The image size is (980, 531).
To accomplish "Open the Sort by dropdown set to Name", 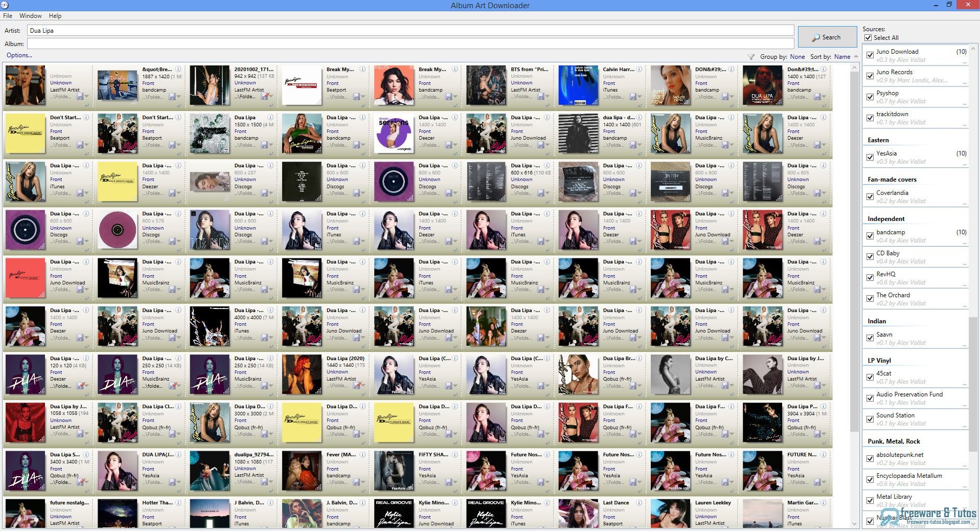I will [841, 57].
